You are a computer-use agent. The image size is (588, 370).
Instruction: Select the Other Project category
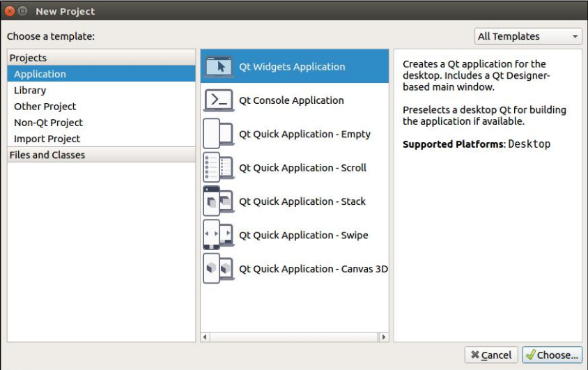(101, 106)
